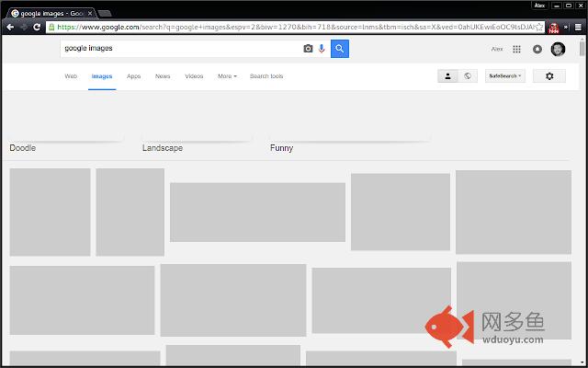
Task: Open Search tools
Action: (x=266, y=76)
